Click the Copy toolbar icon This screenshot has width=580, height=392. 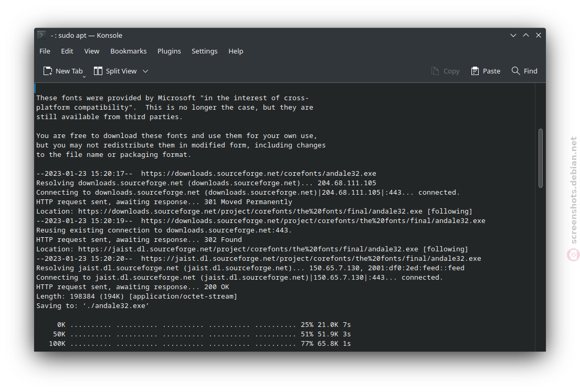(435, 71)
